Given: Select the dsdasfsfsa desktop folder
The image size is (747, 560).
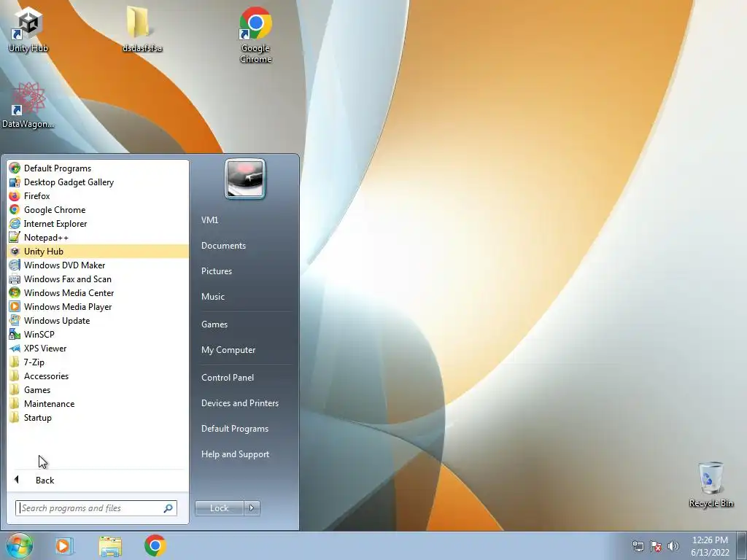Looking at the screenshot, I should pyautogui.click(x=142, y=29).
